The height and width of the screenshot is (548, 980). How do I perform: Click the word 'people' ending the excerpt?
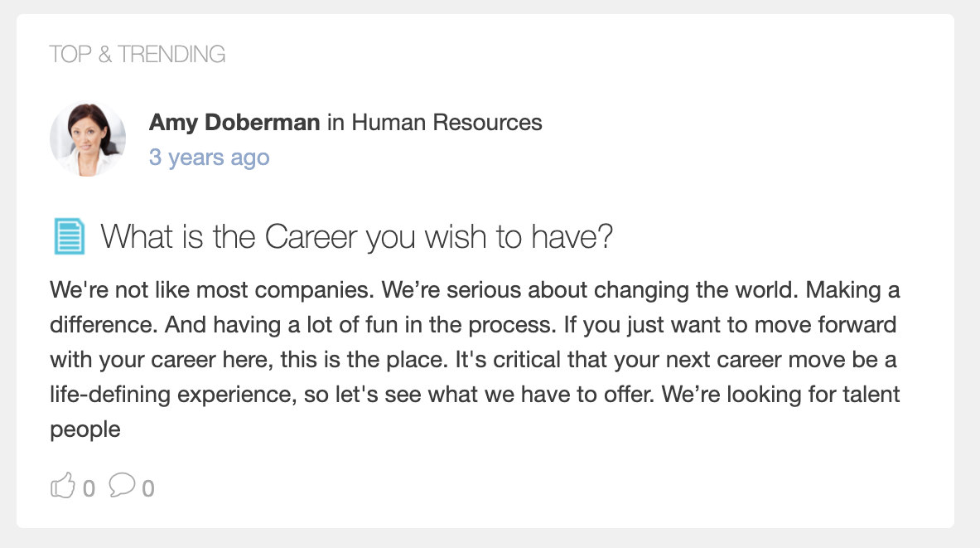[85, 429]
